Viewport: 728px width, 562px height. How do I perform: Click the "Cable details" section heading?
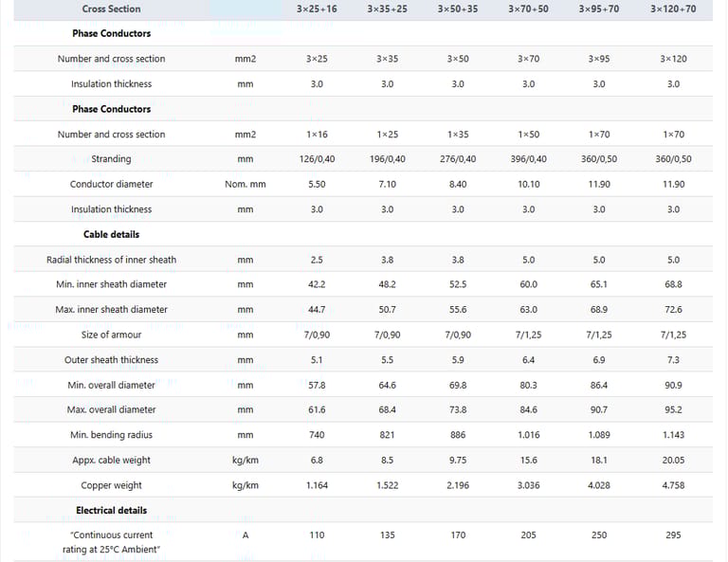111,234
